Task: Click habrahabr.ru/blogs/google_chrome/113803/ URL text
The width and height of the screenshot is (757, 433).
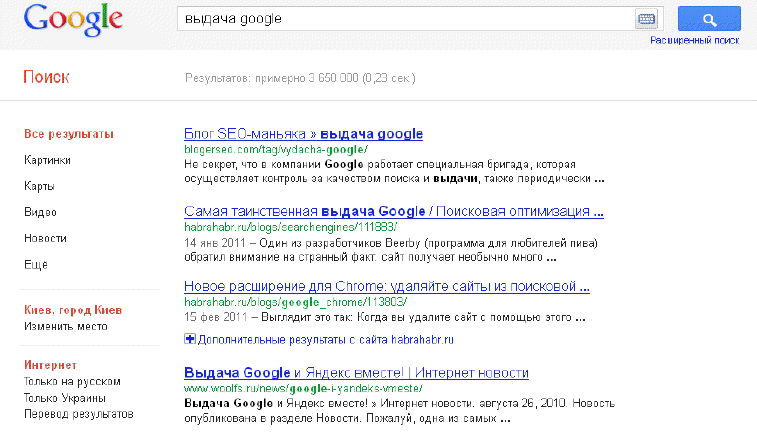Action: tap(295, 302)
